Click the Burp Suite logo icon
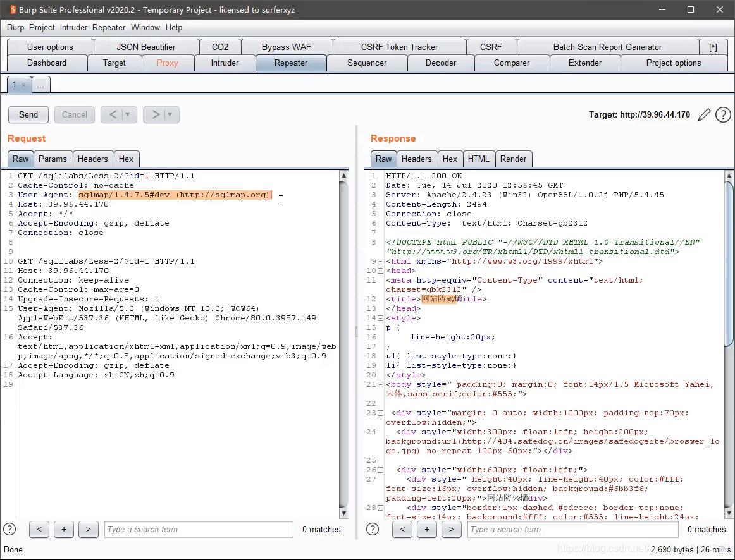Viewport: 735px width, 560px height. tap(12, 9)
